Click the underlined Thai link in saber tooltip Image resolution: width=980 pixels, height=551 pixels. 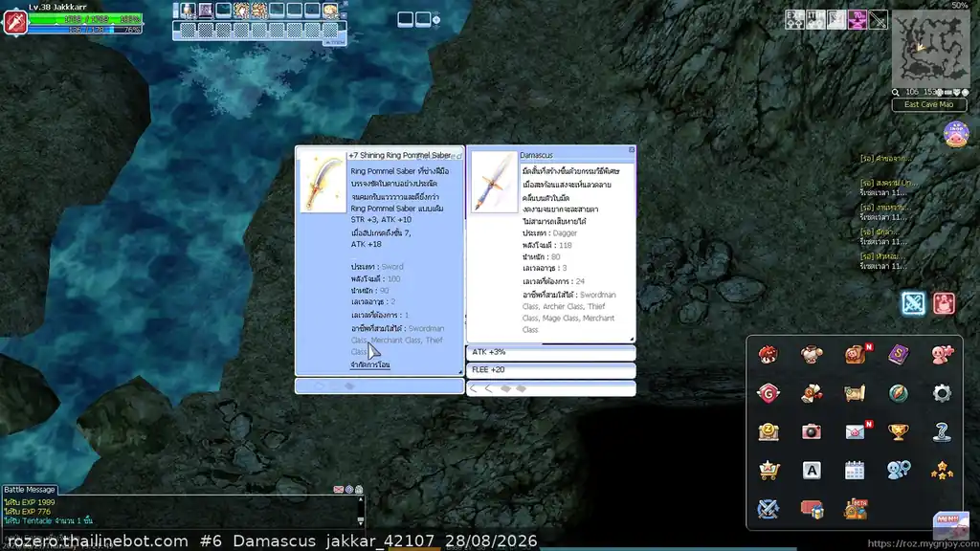click(x=370, y=364)
